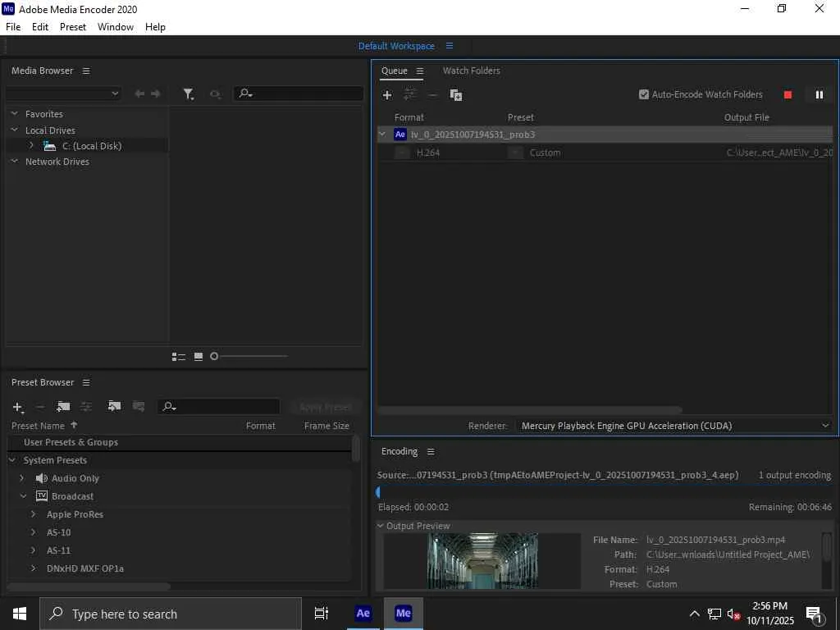
Task: Open the Media Browser location dropdown
Action: 63,94
